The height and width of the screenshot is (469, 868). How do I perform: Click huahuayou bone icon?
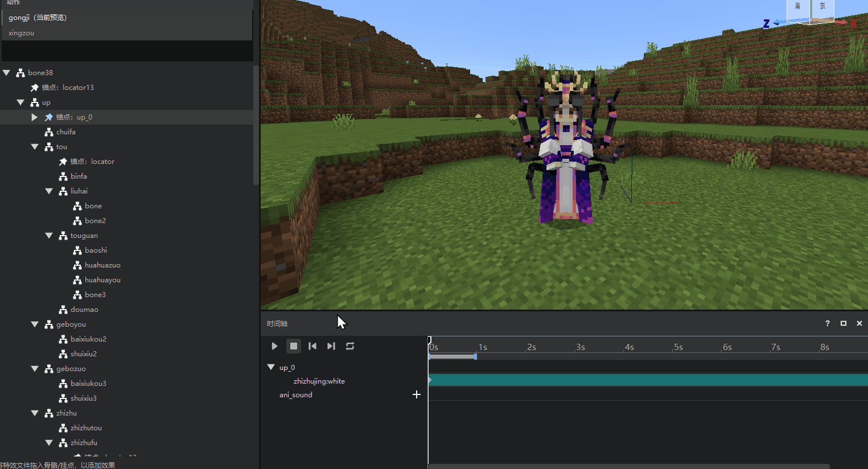77,280
